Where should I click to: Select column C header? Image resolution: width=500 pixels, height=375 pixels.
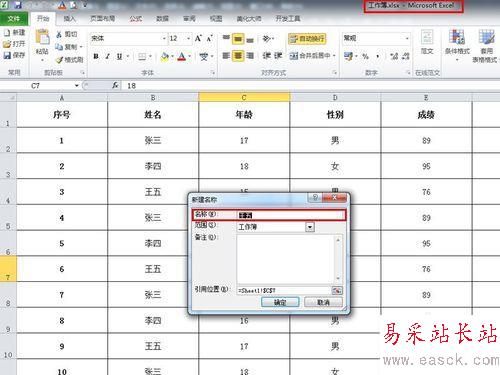pos(244,97)
